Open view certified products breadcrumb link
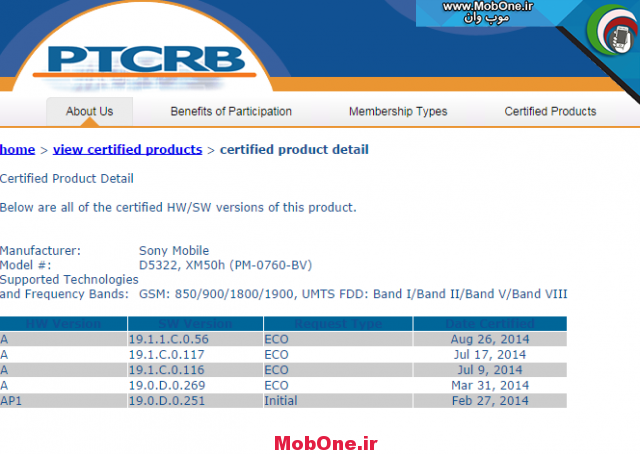 (x=127, y=150)
